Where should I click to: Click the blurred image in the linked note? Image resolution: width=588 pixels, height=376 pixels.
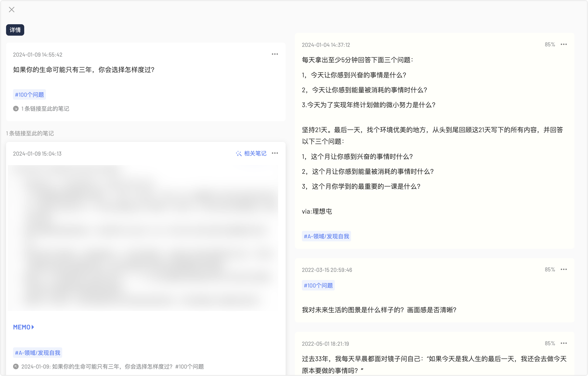coord(143,238)
